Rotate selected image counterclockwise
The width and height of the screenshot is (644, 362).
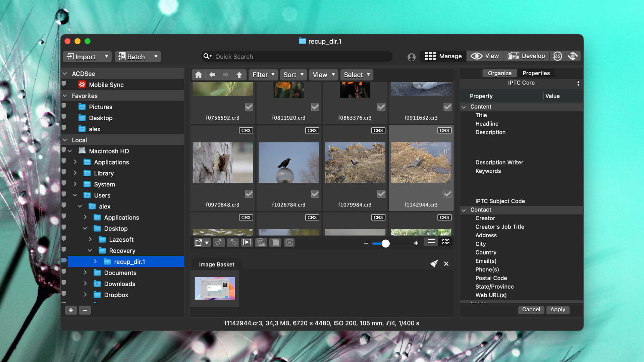click(219, 242)
